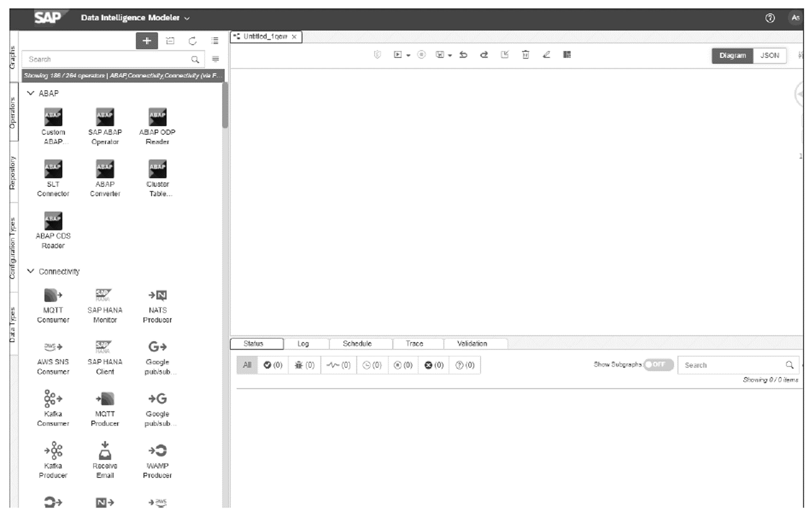Click the undo toolbar icon

463,55
